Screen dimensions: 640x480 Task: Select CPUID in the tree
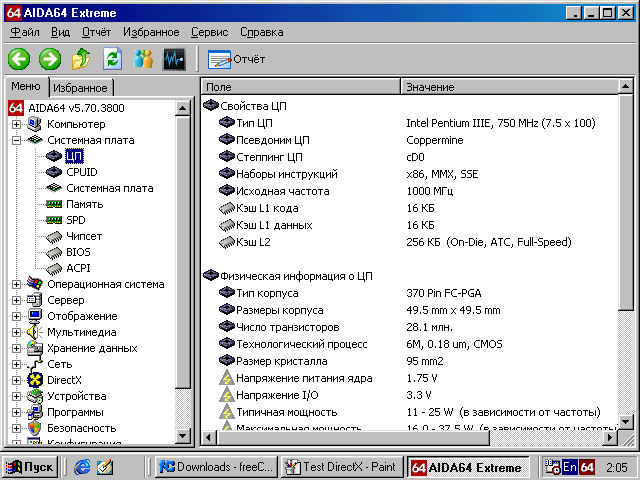pyautogui.click(x=81, y=172)
